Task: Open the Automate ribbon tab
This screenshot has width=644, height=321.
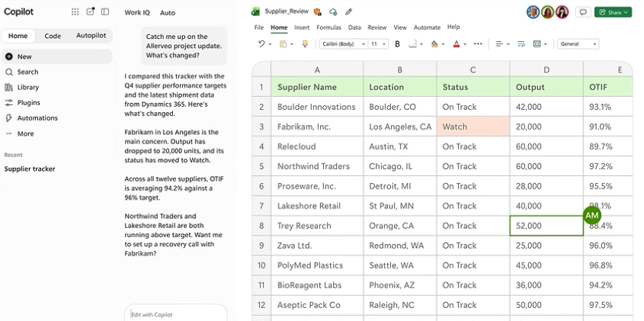Action: click(427, 27)
